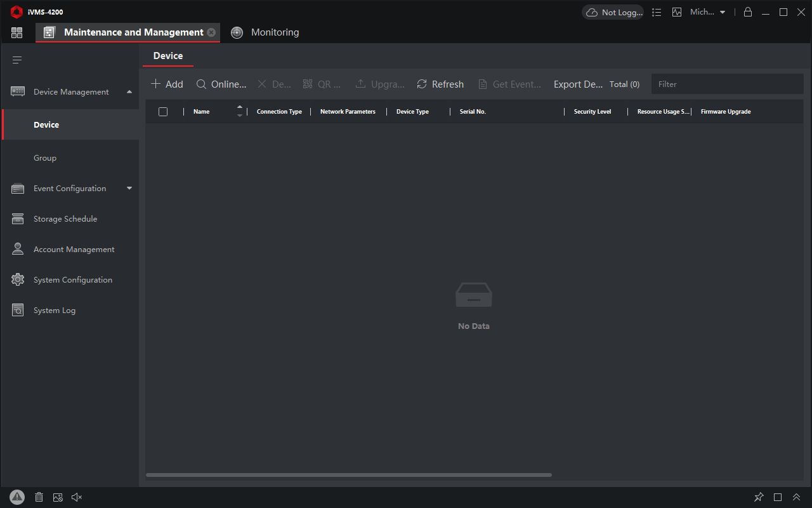This screenshot has height=508, width=812.
Task: Click the Upgrade toolbar item
Action: click(379, 84)
